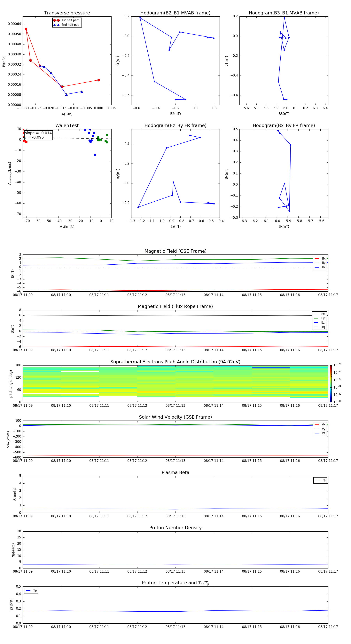Screen dimensions: 351x644
Task: Click the Suprathermal Electrons Pitch Angle Distribution title
Action: (x=175, y=362)
